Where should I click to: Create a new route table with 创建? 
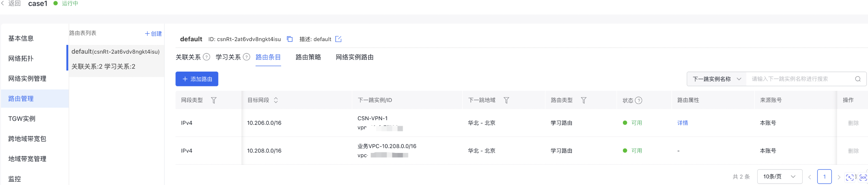153,33
